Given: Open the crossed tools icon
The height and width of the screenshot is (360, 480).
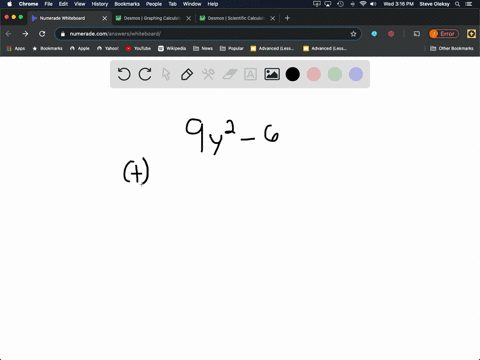Looking at the screenshot, I should pos(208,74).
